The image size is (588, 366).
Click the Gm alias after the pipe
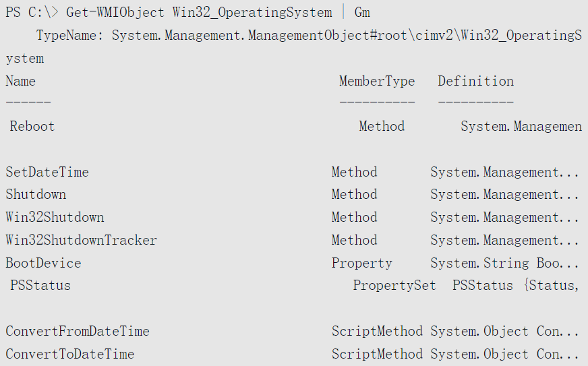[362, 12]
